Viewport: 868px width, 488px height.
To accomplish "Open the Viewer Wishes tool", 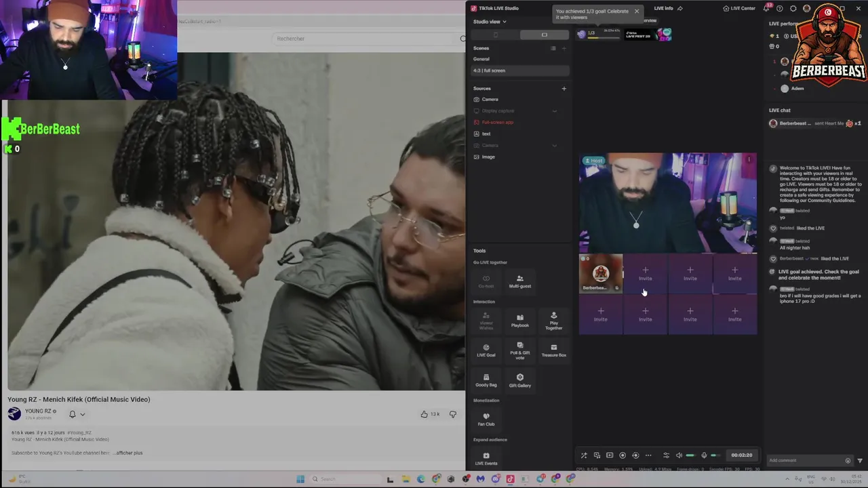I will 486,321.
